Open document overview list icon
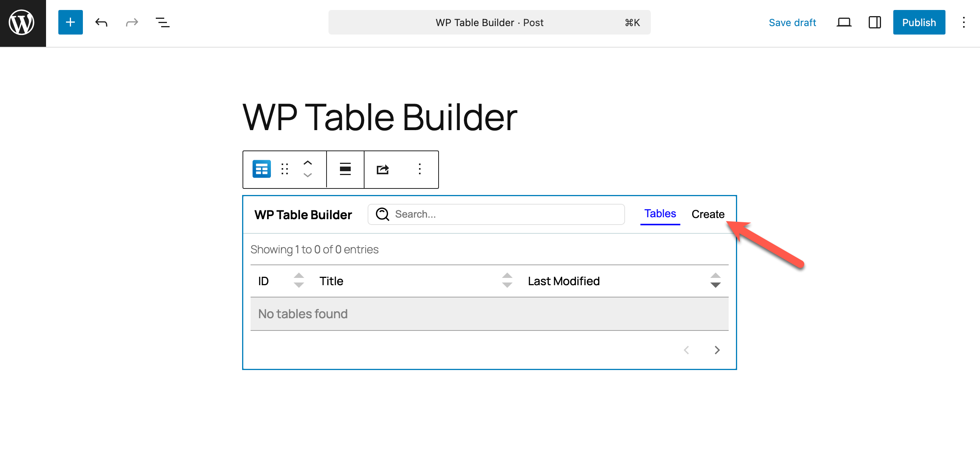 (162, 23)
